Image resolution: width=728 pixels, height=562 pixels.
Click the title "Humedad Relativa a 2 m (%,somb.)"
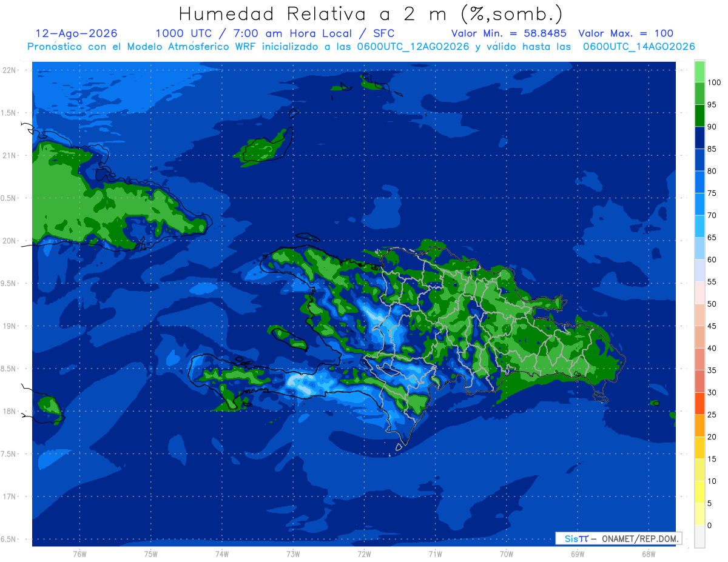coord(371,14)
